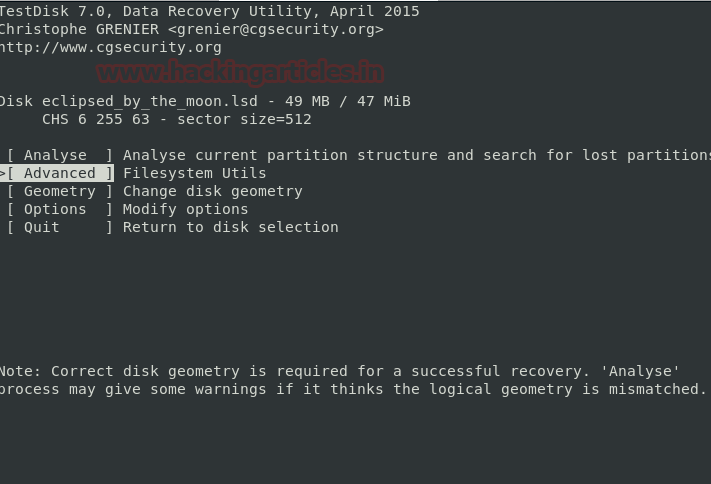Click the 'Modify options' description text
The image size is (711, 484).
pyautogui.click(x=185, y=209)
